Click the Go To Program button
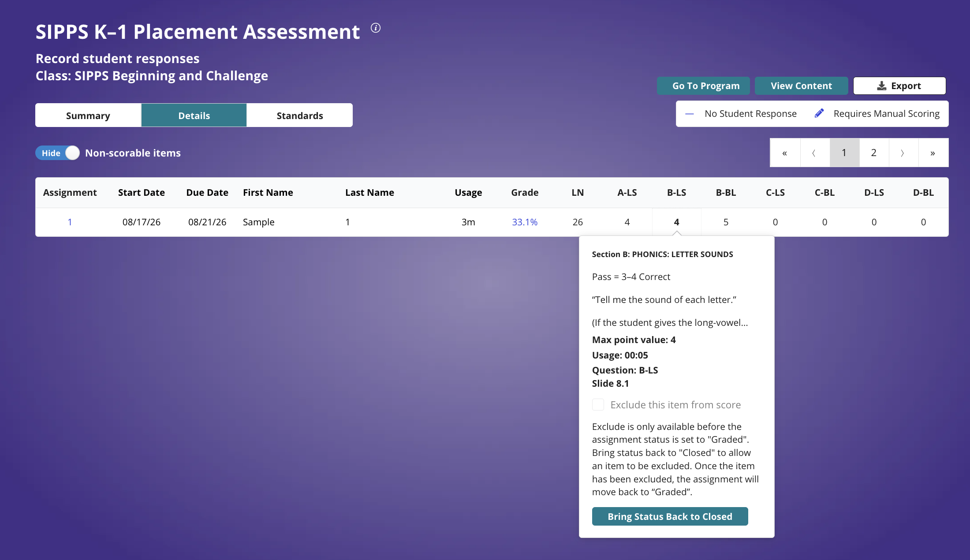The height and width of the screenshot is (560, 970). (703, 86)
